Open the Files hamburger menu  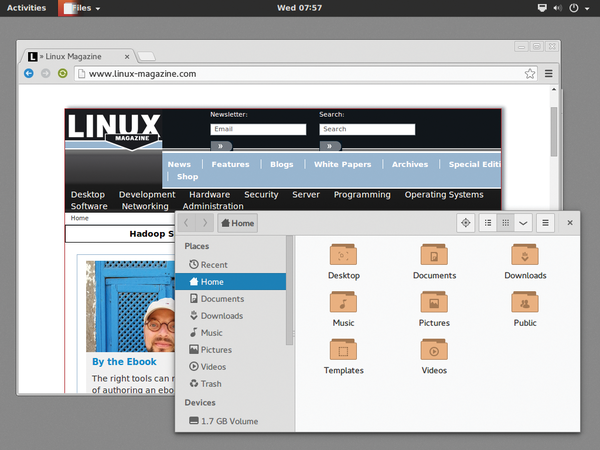545,223
